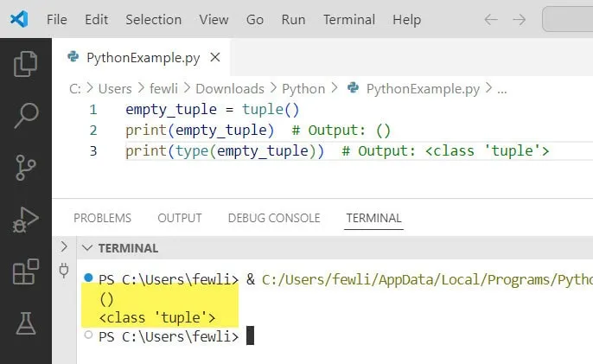Switch to the PROBLEMS panel tab
This screenshot has height=364, width=593.
pos(102,218)
